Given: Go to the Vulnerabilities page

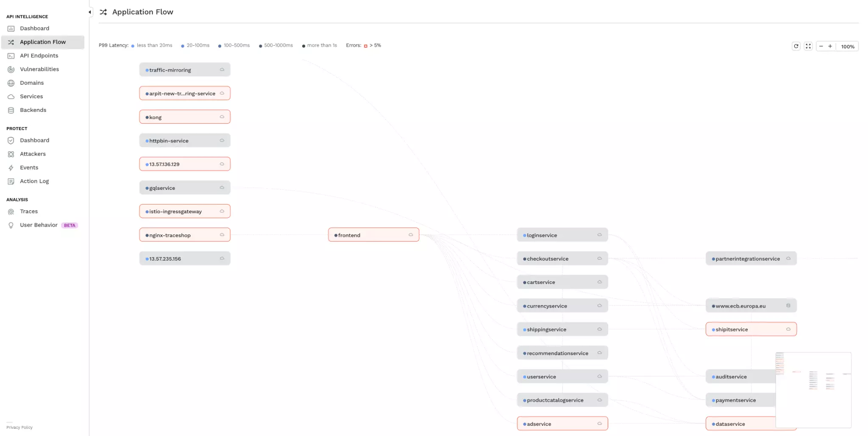Looking at the screenshot, I should (x=39, y=69).
